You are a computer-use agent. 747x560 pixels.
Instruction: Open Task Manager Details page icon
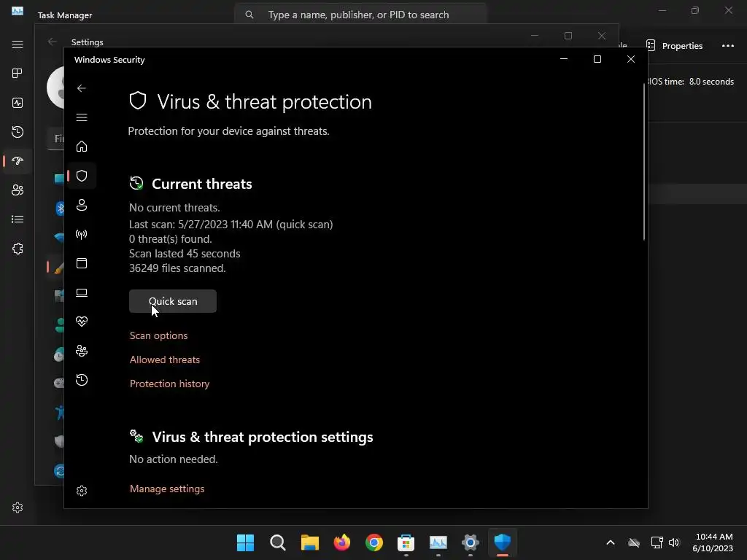point(18,219)
